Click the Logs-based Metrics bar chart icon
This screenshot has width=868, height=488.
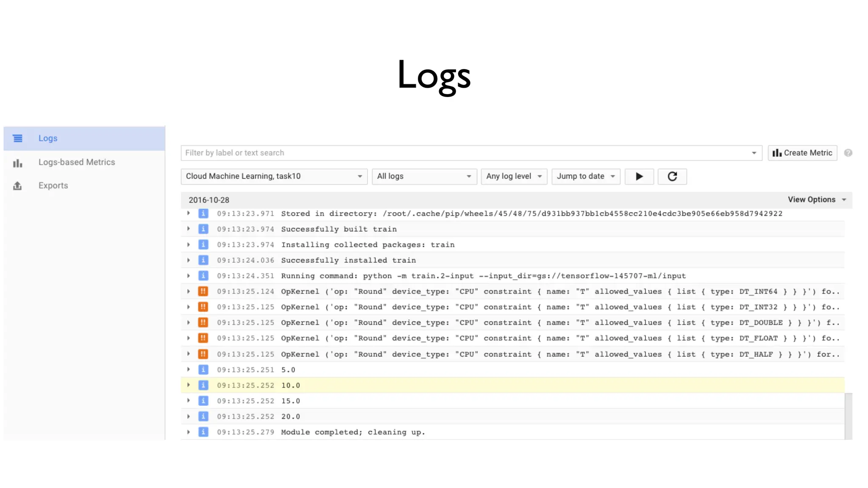point(17,163)
